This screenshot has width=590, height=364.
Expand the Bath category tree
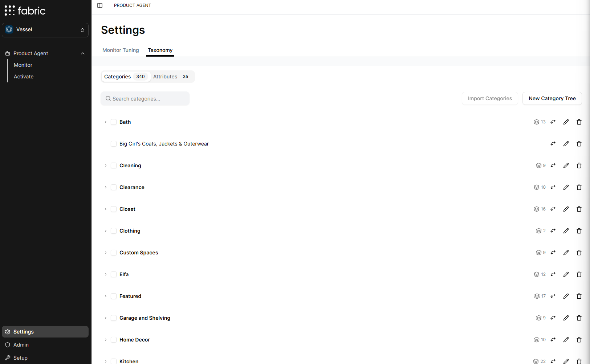pyautogui.click(x=106, y=122)
